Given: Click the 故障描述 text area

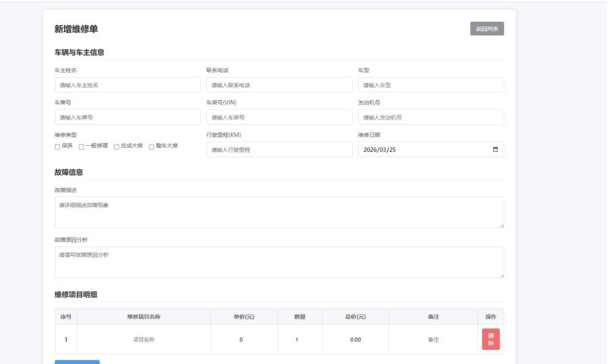Looking at the screenshot, I should pos(279,212).
